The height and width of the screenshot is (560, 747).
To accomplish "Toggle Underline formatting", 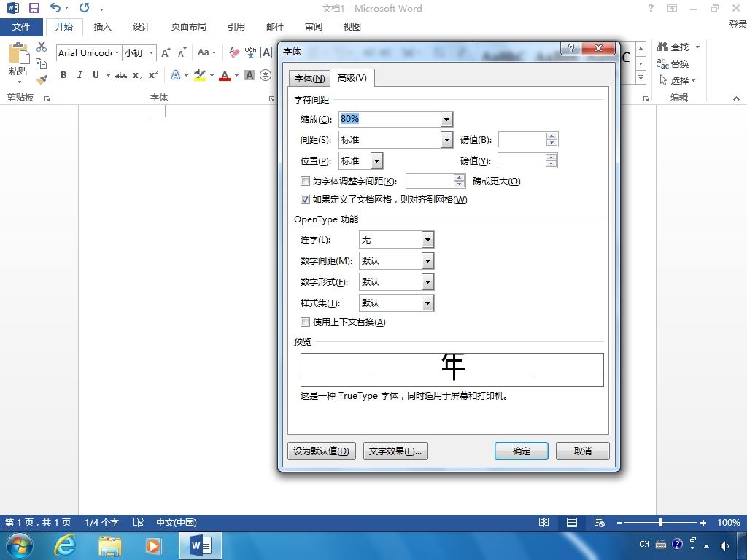I will pyautogui.click(x=96, y=75).
